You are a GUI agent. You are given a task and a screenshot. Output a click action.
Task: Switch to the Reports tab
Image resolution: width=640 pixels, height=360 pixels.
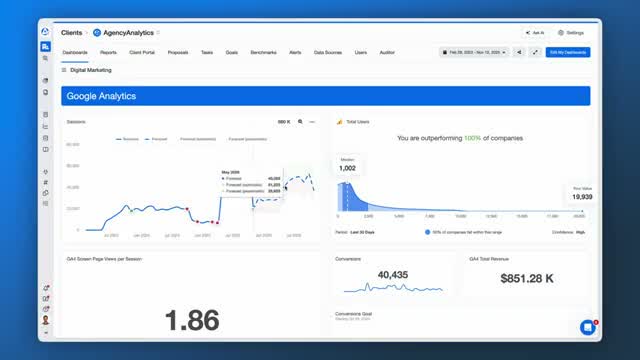(108, 53)
